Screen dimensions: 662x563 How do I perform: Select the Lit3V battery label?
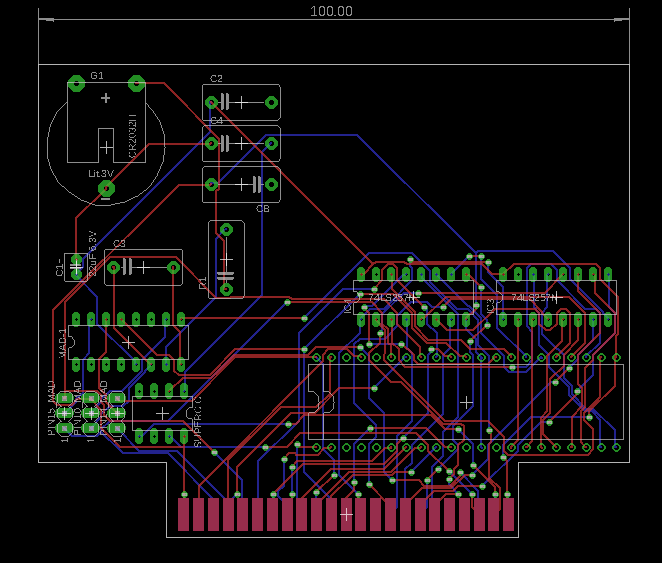click(x=101, y=173)
